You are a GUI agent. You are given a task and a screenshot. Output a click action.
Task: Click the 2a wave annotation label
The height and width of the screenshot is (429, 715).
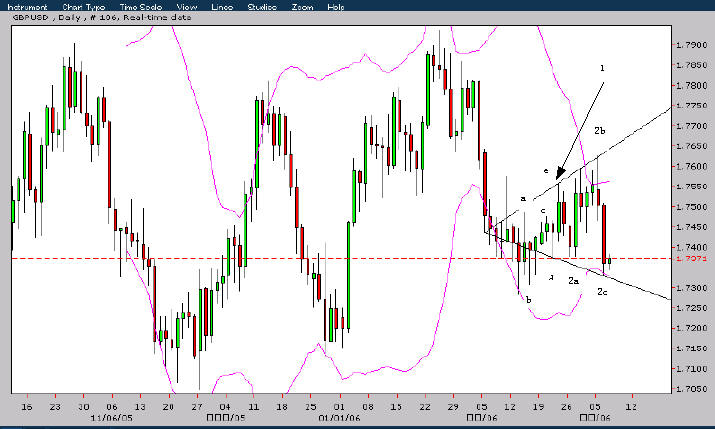[573, 281]
